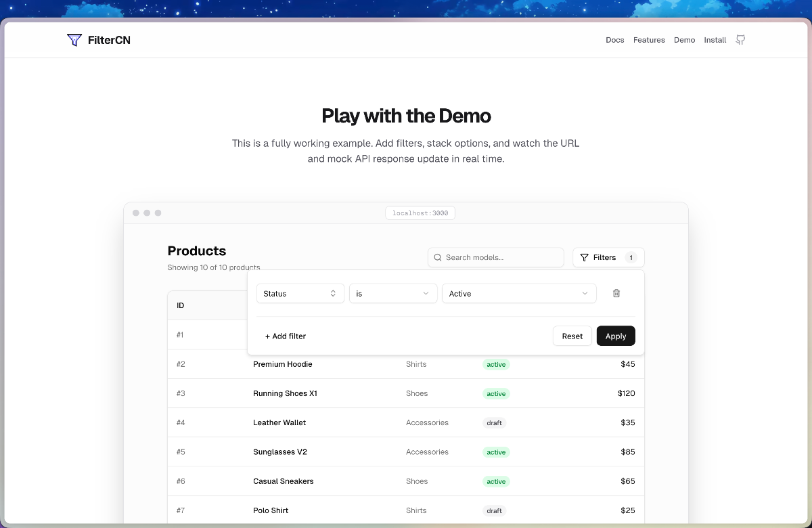
Task: Open the GitHub repository icon
Action: point(740,40)
